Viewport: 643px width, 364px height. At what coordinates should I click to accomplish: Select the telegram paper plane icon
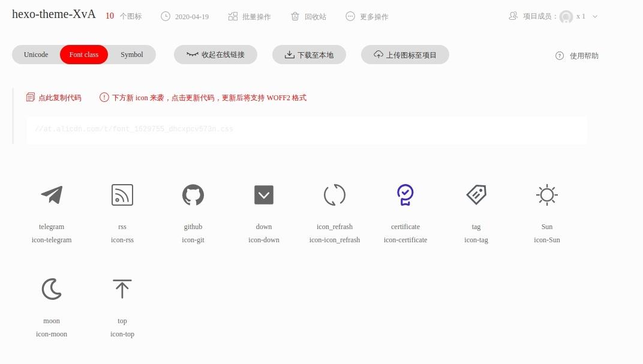tap(52, 195)
